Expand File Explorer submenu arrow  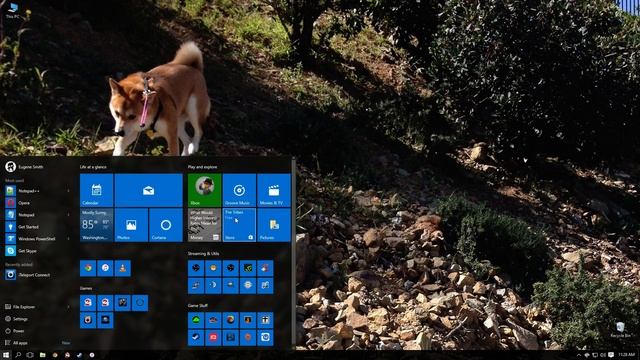(x=68, y=307)
